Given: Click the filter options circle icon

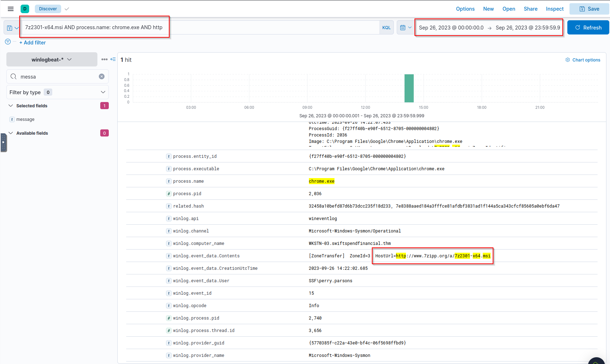Looking at the screenshot, I should [8, 42].
